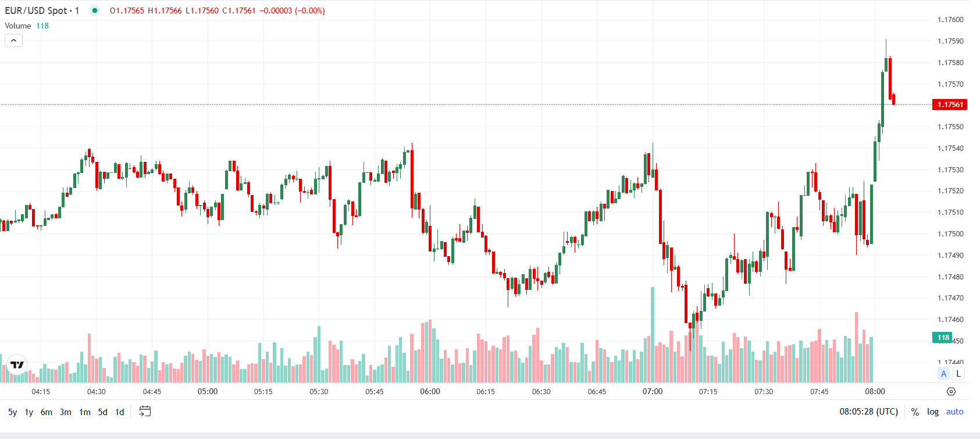Select the 5y time range
Image resolution: width=980 pixels, height=439 pixels.
coord(12,412)
